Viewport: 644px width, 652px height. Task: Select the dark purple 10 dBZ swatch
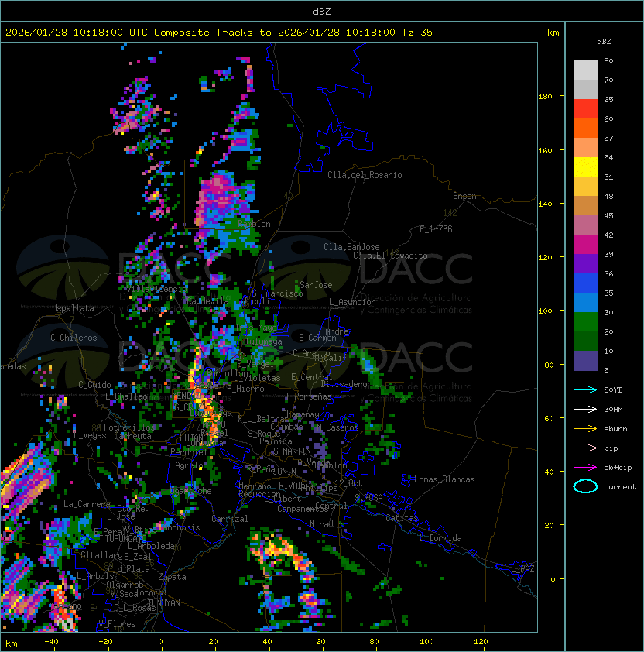(585, 361)
